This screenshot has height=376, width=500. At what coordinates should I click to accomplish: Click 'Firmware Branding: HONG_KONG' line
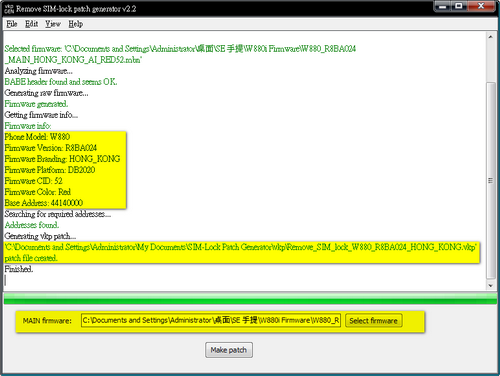click(x=62, y=159)
